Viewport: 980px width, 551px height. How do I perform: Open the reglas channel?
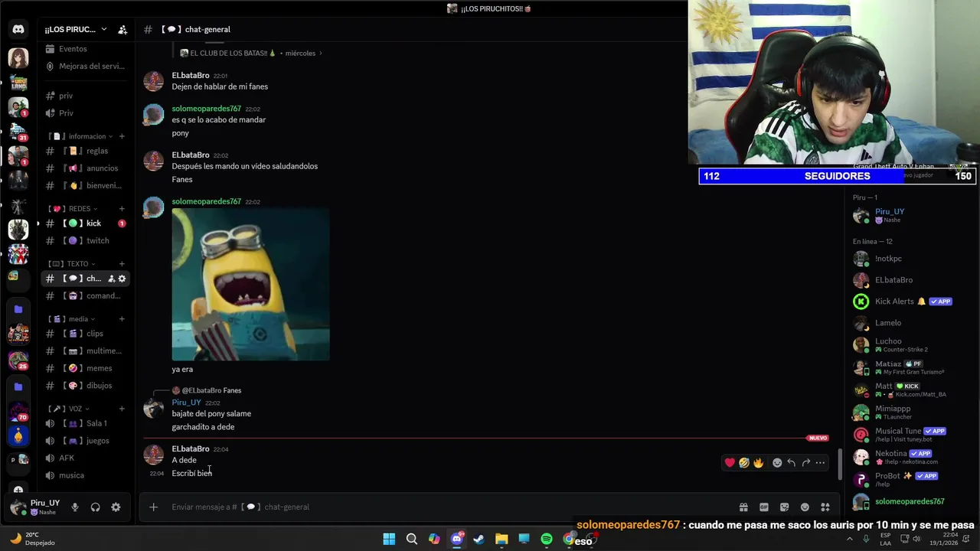[x=84, y=151]
